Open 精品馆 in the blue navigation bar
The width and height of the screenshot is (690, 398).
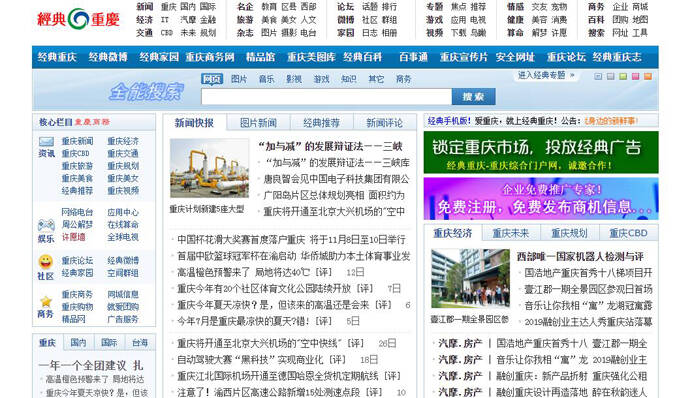[x=260, y=57]
